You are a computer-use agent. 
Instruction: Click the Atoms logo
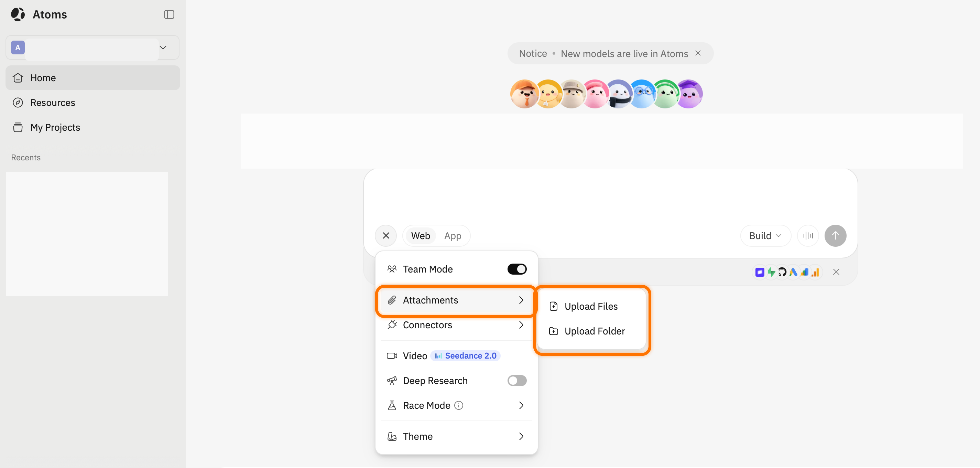(x=18, y=14)
